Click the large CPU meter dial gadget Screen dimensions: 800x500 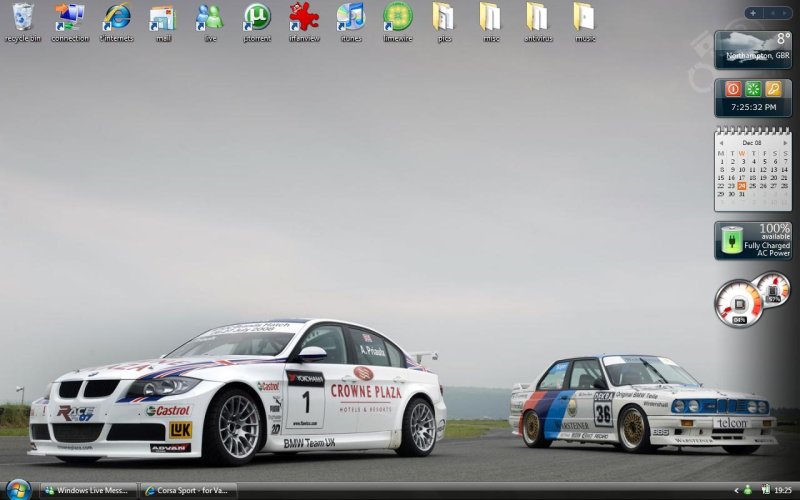[739, 304]
